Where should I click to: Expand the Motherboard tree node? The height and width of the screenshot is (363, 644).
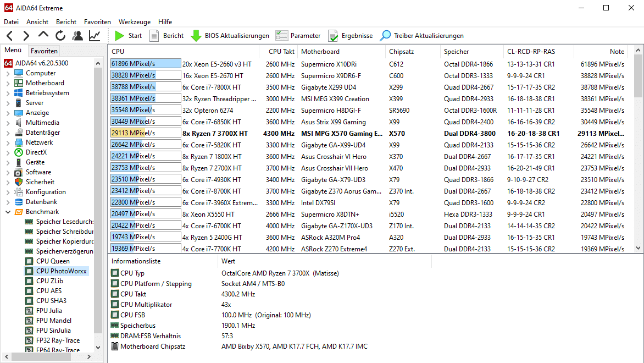tap(8, 83)
